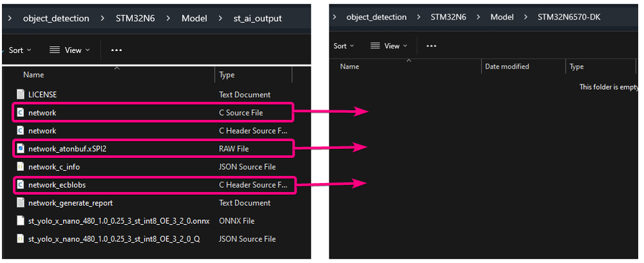
Task: Click the network_generate_report document icon
Action: point(20,202)
